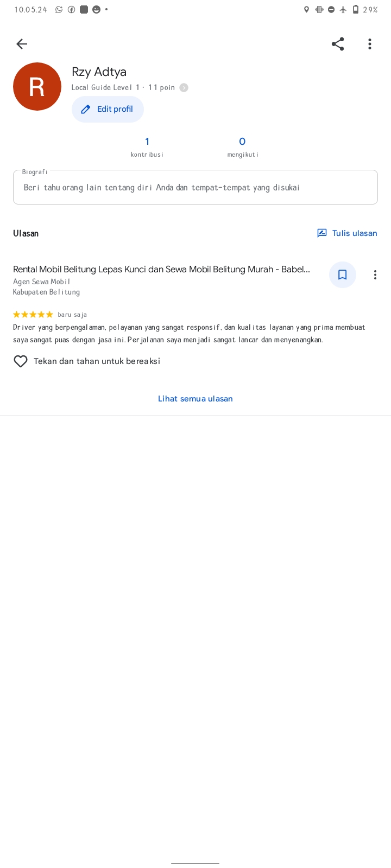Tap the back arrow icon
The image size is (391, 868).
click(x=22, y=44)
